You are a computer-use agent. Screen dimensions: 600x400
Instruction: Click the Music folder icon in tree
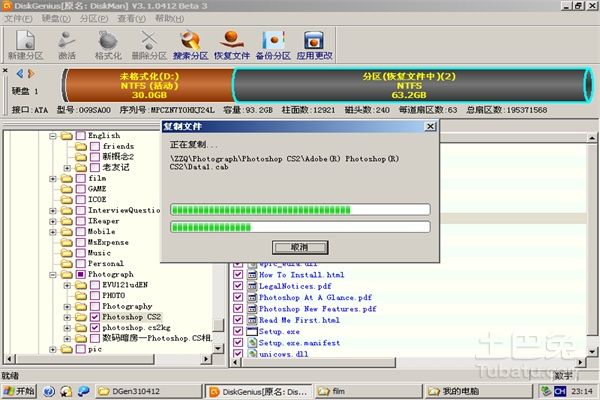click(x=67, y=253)
